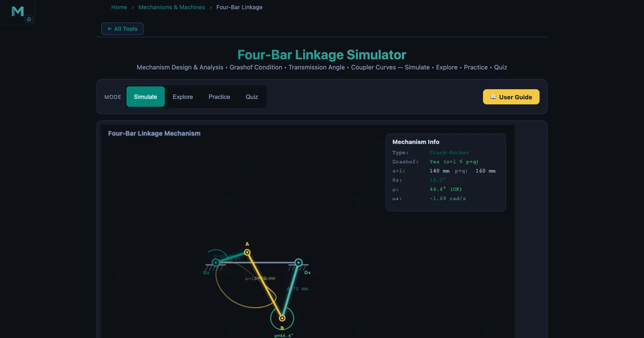Image resolution: width=644 pixels, height=338 pixels.
Task: Click joint B on the coupler
Action: [x=282, y=318]
